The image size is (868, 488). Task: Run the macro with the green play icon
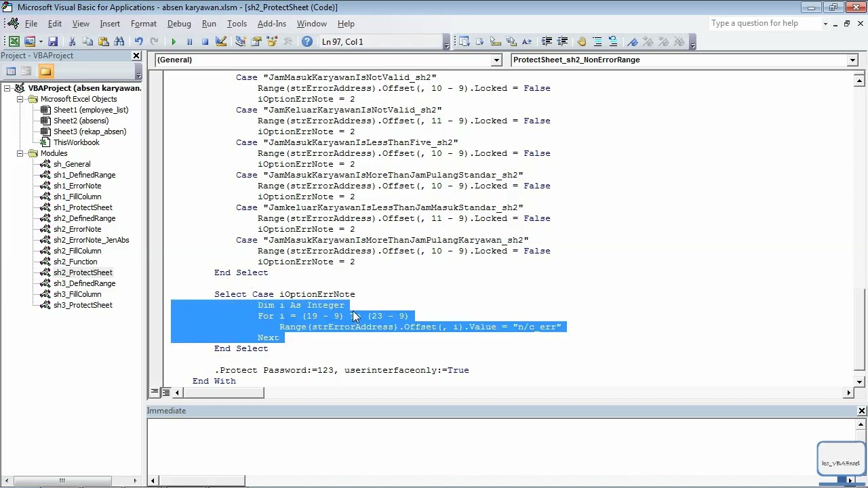tap(174, 41)
